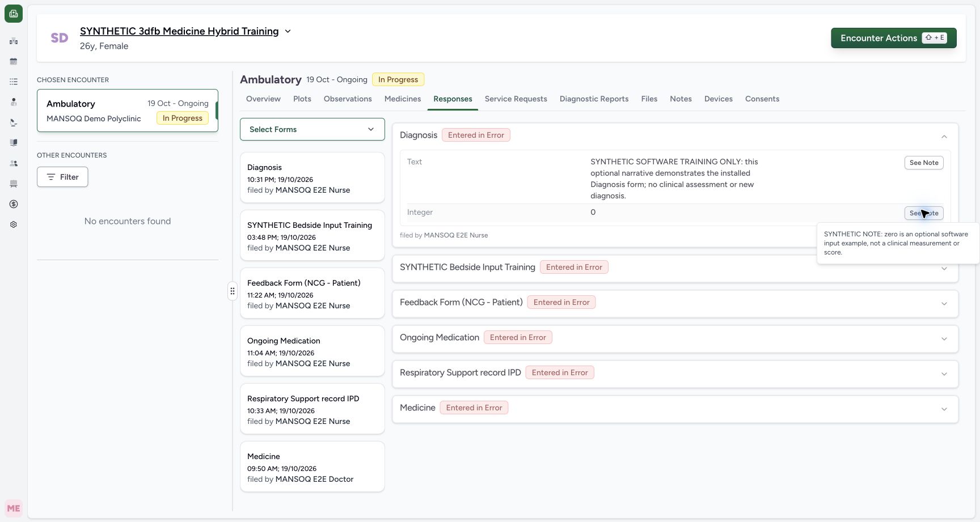Image resolution: width=980 pixels, height=522 pixels.
Task: Click the Filter encounters button
Action: point(62,177)
